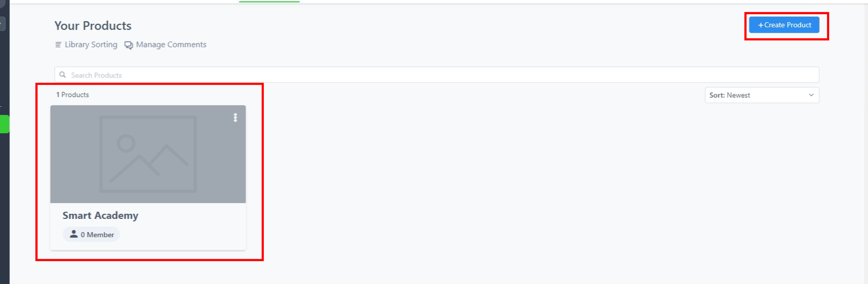868x284 pixels.
Task: Click the 1 Products count label
Action: pos(72,95)
